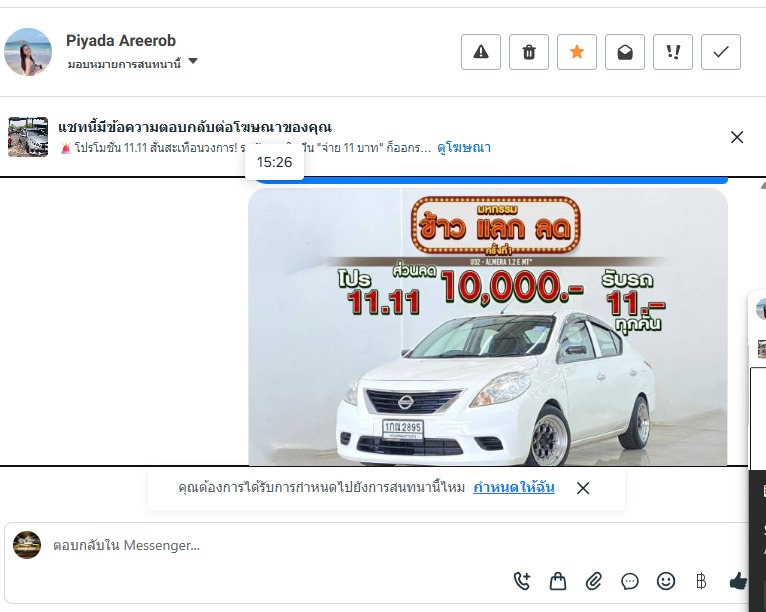
Task: Toggle the orange star follow-up icon
Action: click(576, 52)
